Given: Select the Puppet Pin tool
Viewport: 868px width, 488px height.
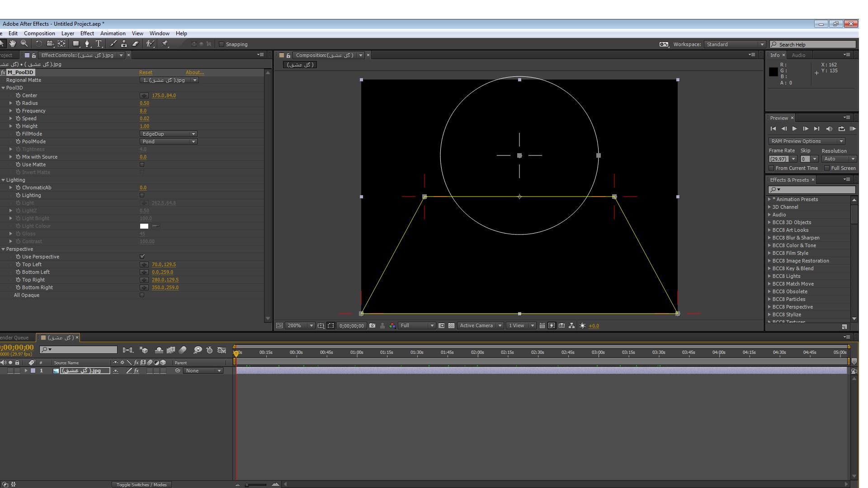Looking at the screenshot, I should click(165, 44).
